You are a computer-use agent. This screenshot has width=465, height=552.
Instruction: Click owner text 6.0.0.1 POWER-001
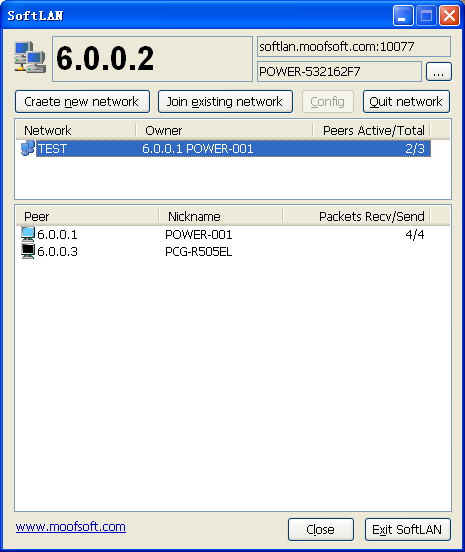point(197,149)
